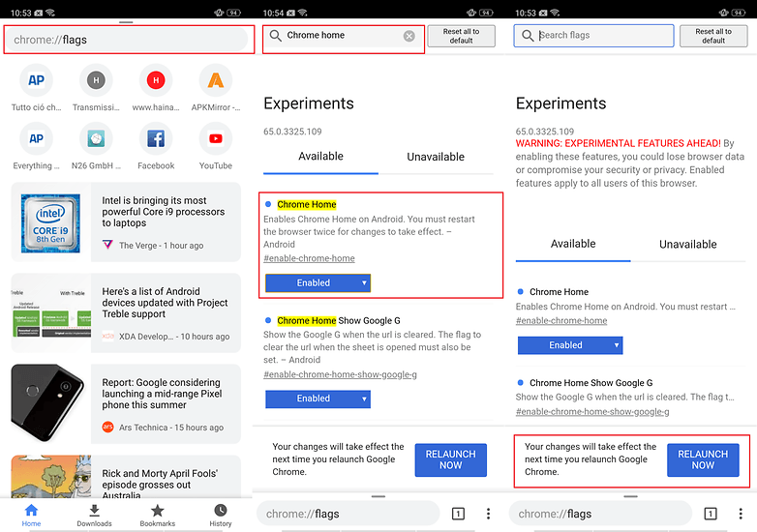Open the Transmission shortcut tile

[96, 88]
